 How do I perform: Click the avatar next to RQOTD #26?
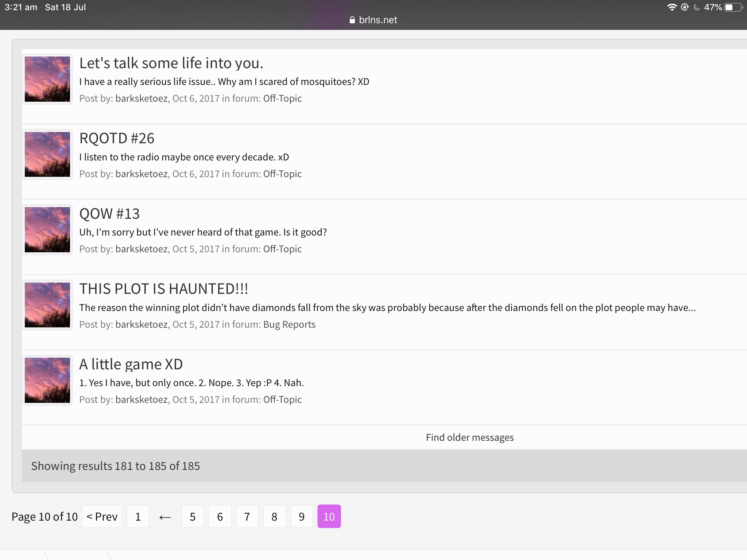pos(47,155)
